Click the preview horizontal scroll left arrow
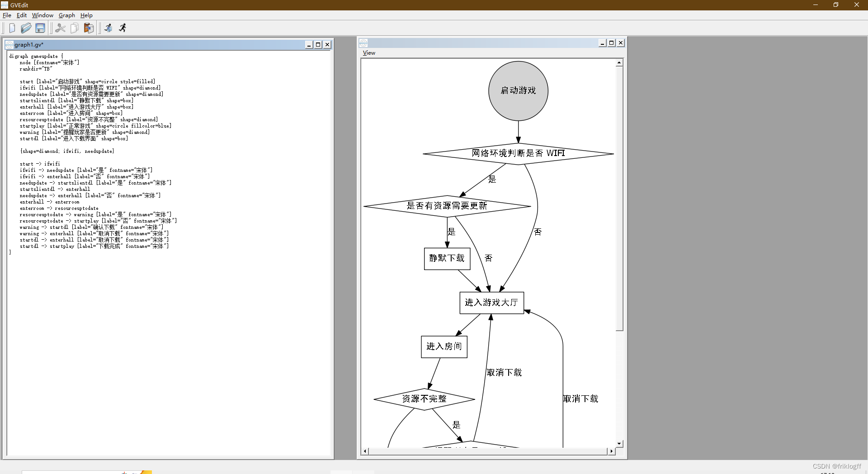This screenshot has height=474, width=868. coord(365,451)
